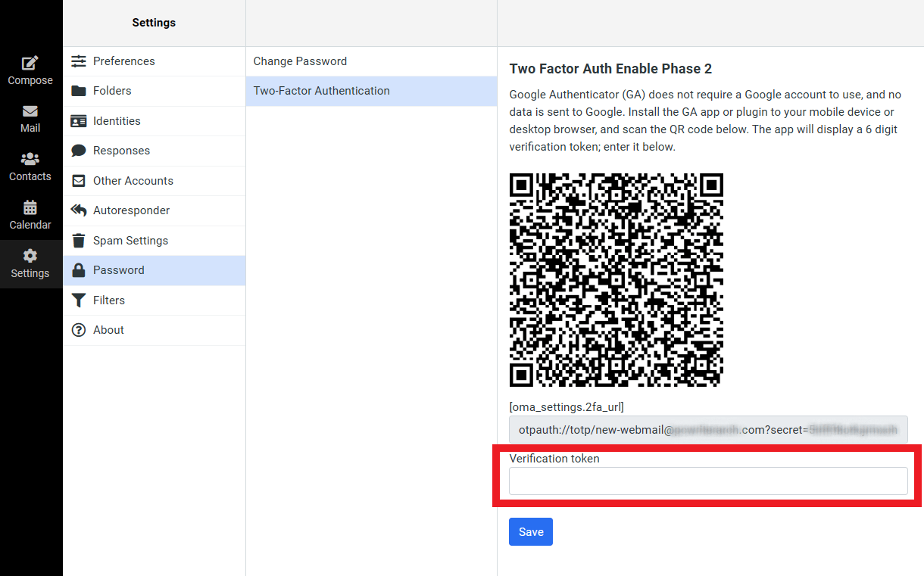924x576 pixels.
Task: Select the Settings gear icon
Action: pos(30,256)
